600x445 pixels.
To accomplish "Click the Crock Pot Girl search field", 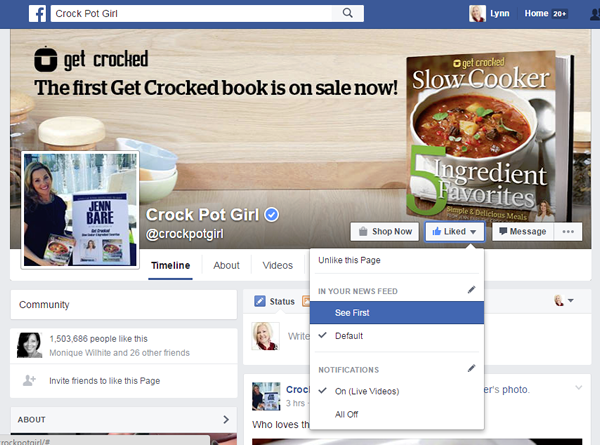I will [191, 14].
